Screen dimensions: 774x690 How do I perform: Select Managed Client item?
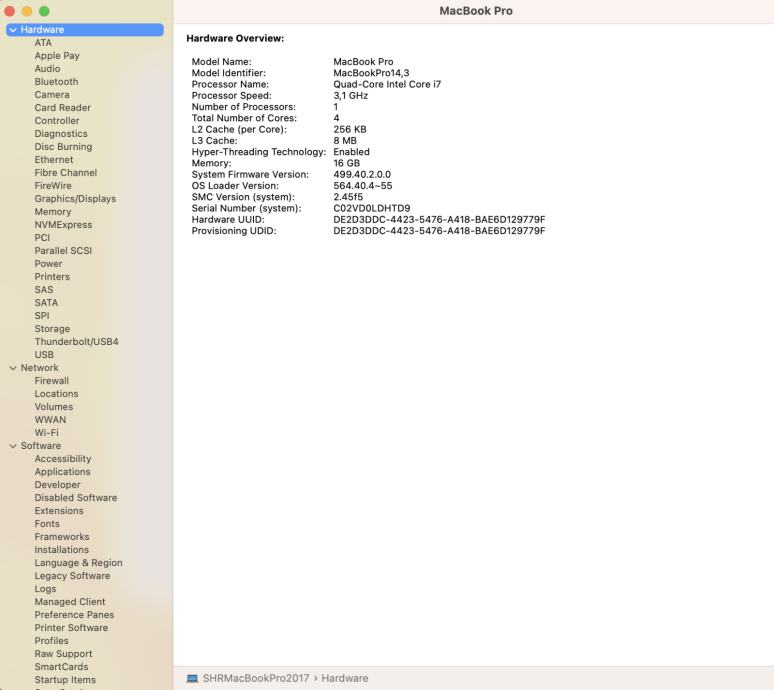70,602
